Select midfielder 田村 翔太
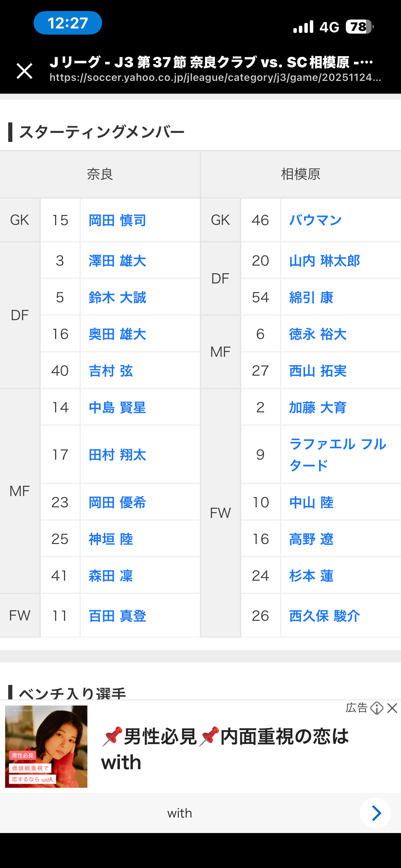 (117, 455)
